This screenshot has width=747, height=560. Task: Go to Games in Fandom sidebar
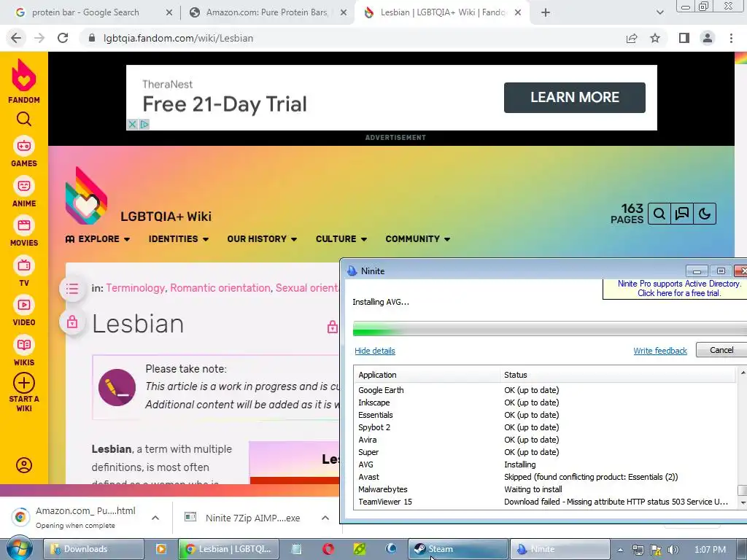pyautogui.click(x=24, y=152)
